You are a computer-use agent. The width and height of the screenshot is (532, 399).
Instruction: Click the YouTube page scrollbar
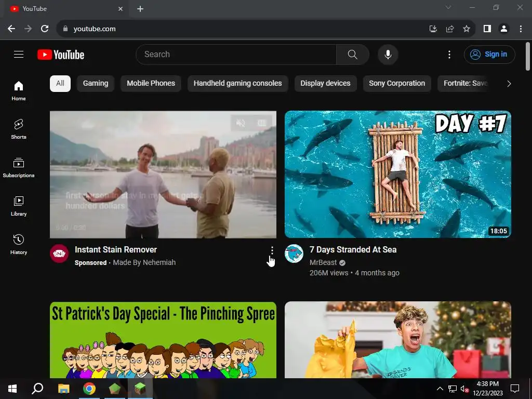click(528, 56)
